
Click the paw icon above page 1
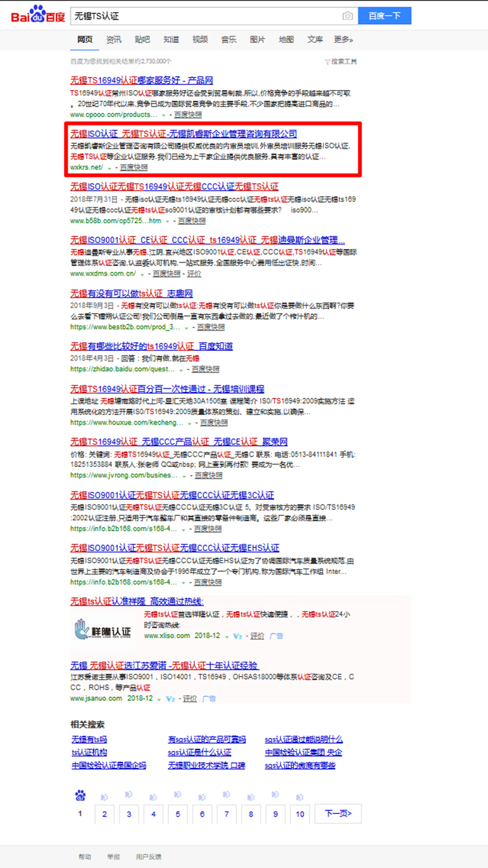point(80,795)
